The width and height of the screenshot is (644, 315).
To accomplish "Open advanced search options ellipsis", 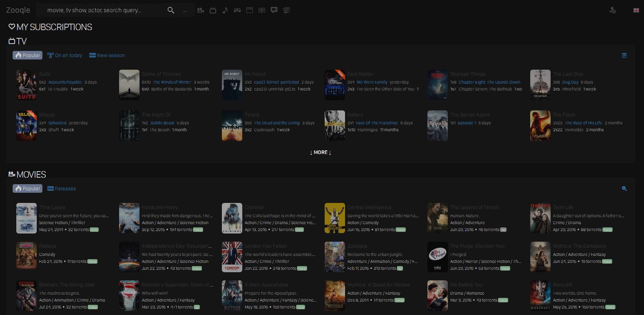I will coord(185,11).
